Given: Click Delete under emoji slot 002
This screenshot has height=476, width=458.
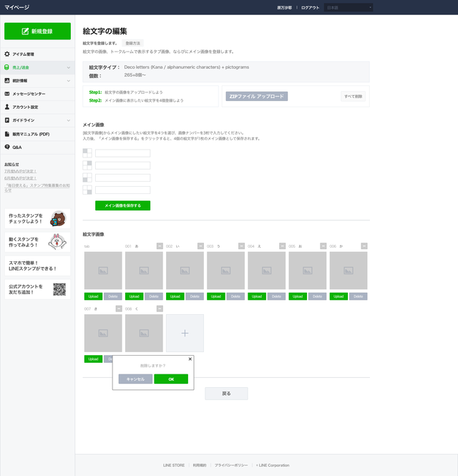Looking at the screenshot, I should pyautogui.click(x=195, y=296).
